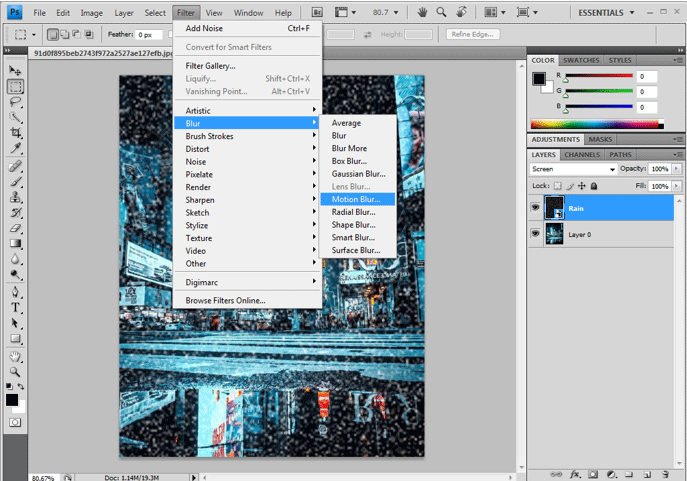Expand the Opacity slider arrow
Screen dimensions: 687x481
pyautogui.click(x=676, y=170)
